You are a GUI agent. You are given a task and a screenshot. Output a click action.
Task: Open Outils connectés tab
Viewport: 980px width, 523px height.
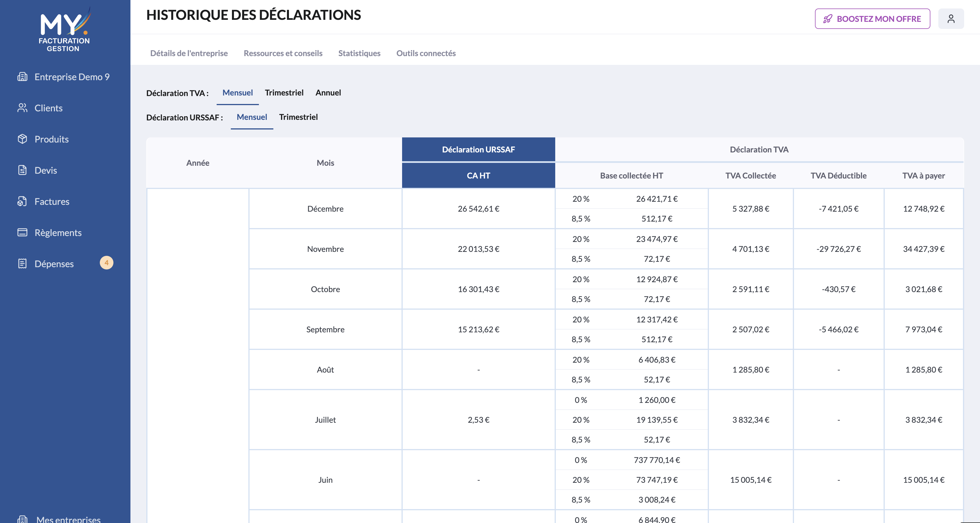pos(426,53)
